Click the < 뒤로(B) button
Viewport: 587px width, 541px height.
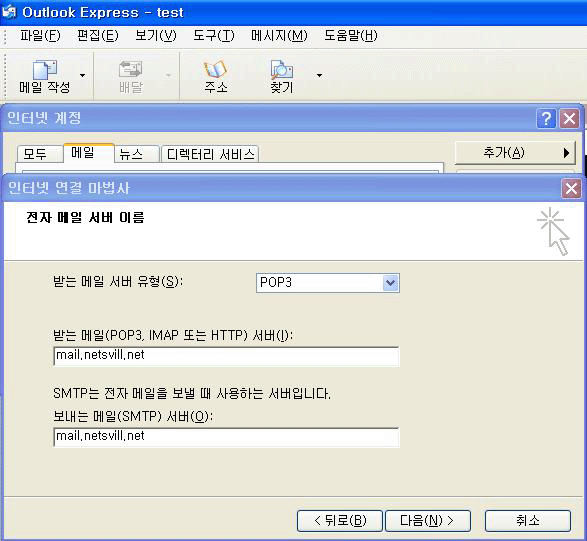pyautogui.click(x=340, y=520)
